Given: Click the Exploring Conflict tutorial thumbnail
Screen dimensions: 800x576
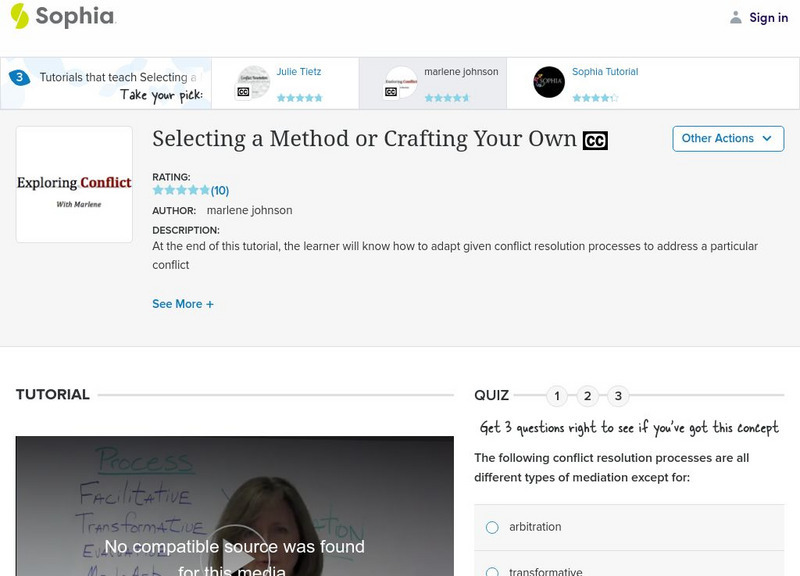Looking at the screenshot, I should pos(74,184).
